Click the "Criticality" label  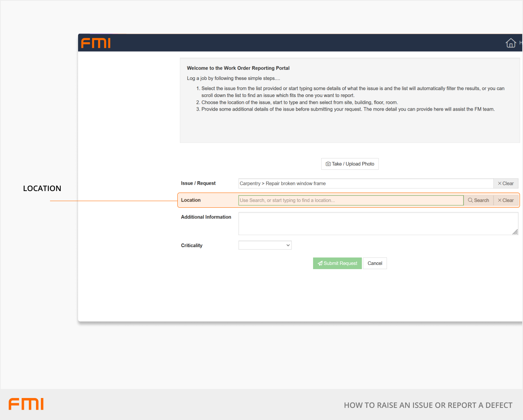tap(191, 246)
